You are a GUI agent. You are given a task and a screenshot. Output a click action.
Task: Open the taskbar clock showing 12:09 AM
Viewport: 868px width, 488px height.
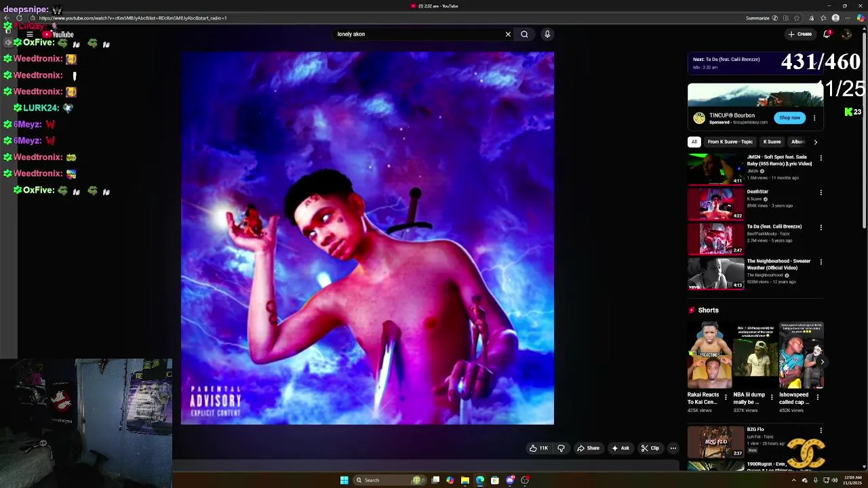[853, 480]
